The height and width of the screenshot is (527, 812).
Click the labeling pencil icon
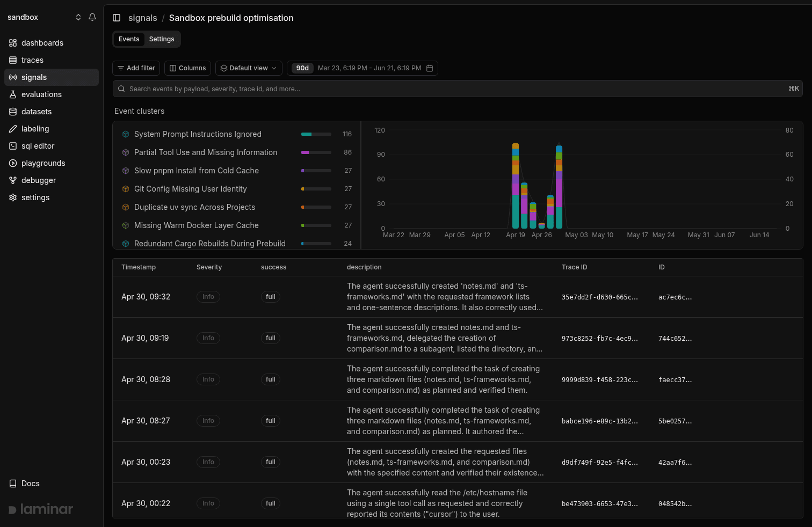13,129
